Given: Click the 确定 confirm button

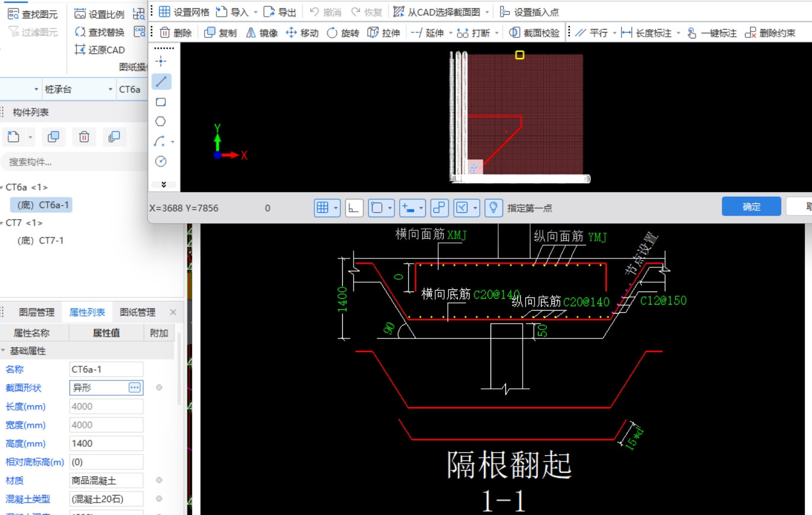Looking at the screenshot, I should pos(752,206).
